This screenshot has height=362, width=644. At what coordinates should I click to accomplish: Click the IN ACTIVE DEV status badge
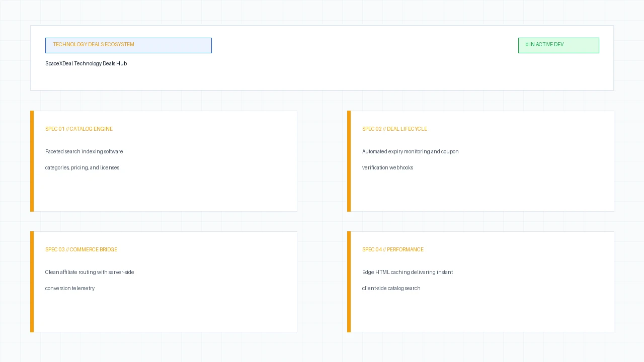(x=558, y=45)
